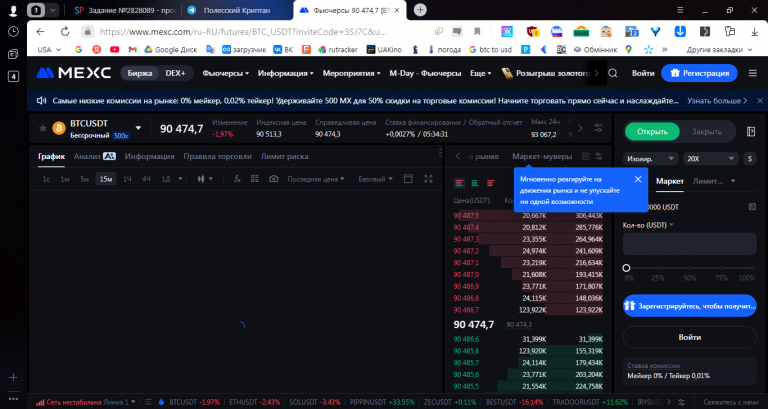Select the 1Ч timeframe

127,179
